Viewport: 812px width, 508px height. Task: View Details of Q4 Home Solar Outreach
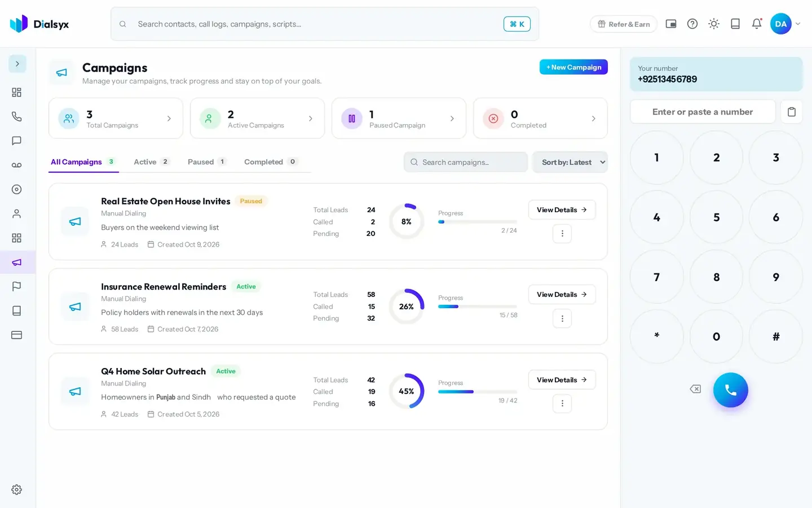pos(562,380)
